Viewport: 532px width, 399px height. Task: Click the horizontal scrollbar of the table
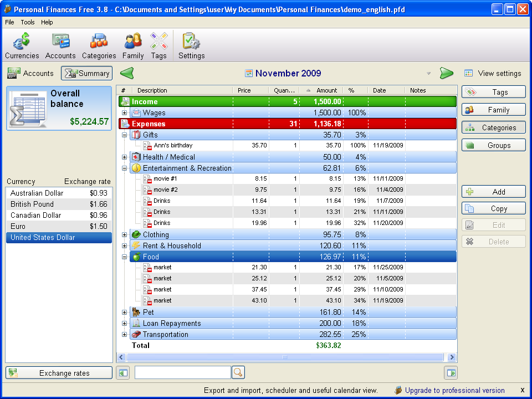pos(285,357)
